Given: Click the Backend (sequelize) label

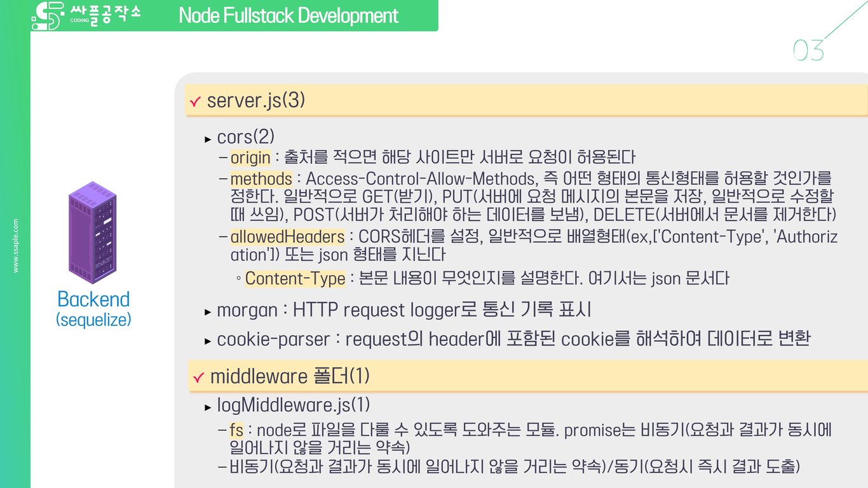Looking at the screenshot, I should coord(93,308).
